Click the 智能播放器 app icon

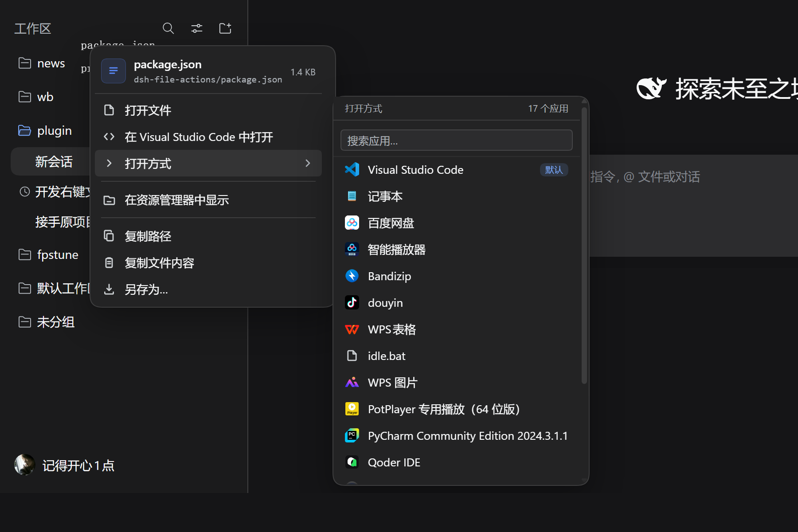tap(352, 249)
